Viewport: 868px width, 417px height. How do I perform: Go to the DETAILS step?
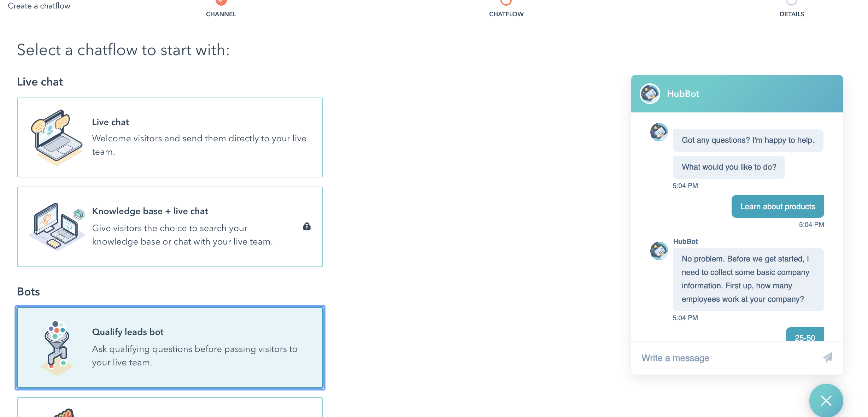[x=792, y=14]
